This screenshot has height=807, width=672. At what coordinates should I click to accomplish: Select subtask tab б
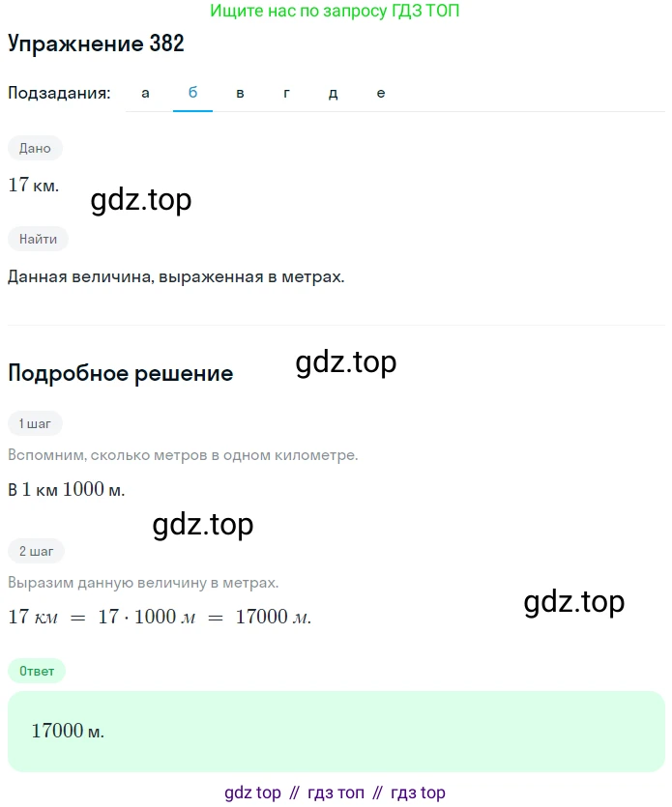tap(192, 93)
